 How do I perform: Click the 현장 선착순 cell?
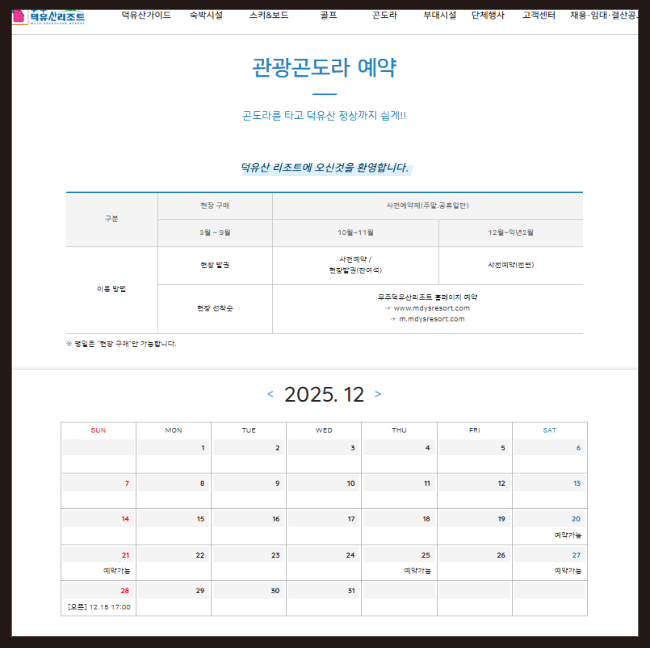(215, 308)
